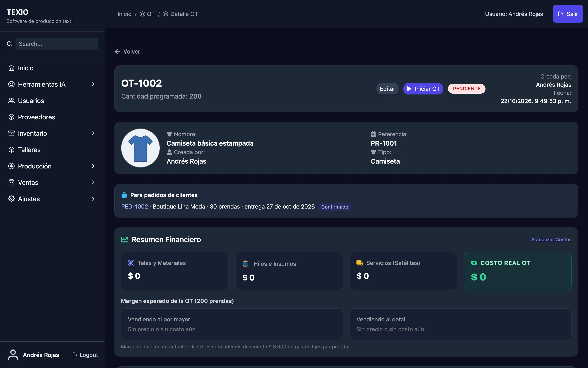The width and height of the screenshot is (588, 368).
Task: Select Inicio in the sidebar menu
Action: coord(52,68)
